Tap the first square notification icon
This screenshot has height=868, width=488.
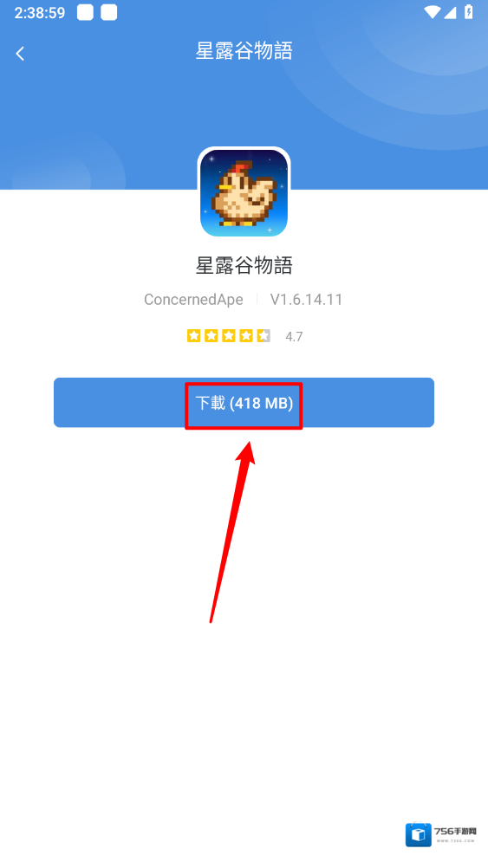click(85, 12)
